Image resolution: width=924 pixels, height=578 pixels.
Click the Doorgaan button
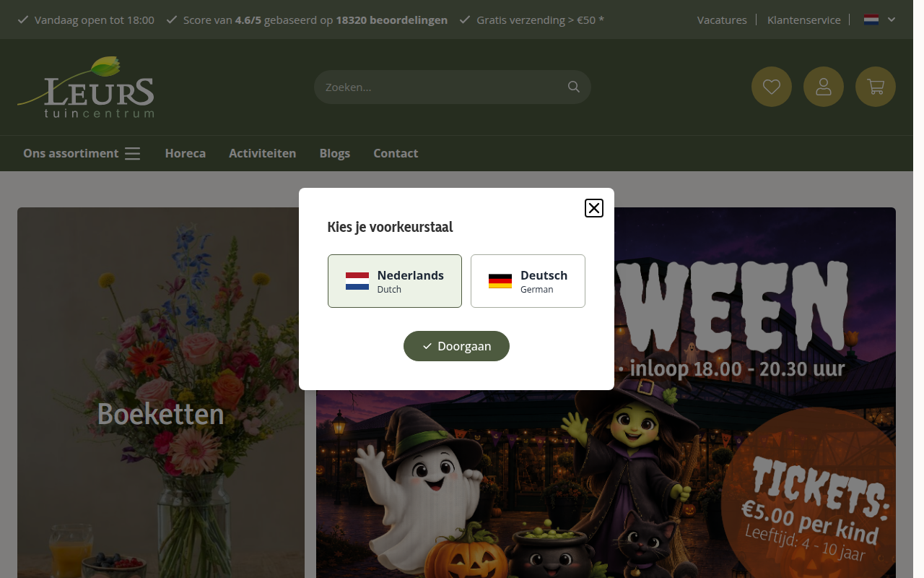pos(456,346)
